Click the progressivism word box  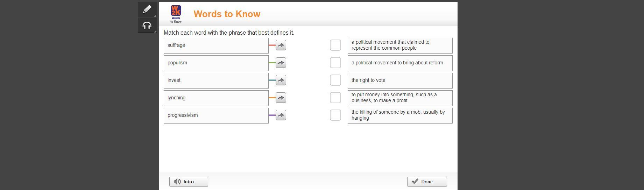point(216,115)
